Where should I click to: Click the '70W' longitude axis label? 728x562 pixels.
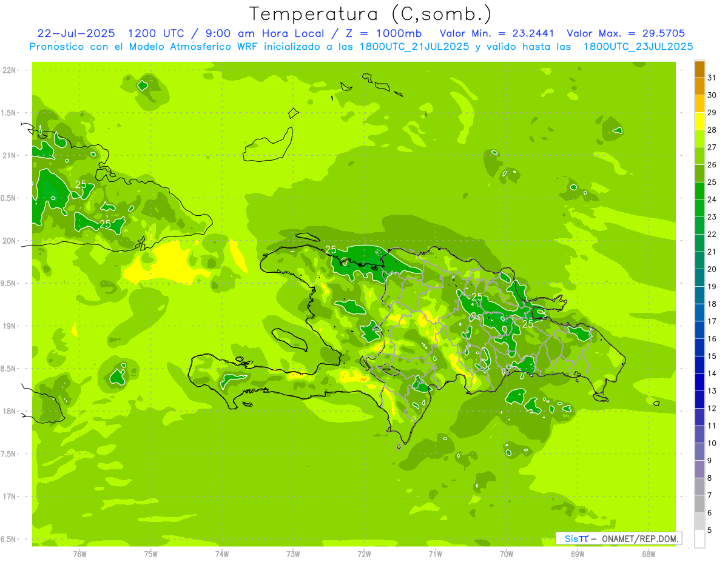(x=507, y=554)
